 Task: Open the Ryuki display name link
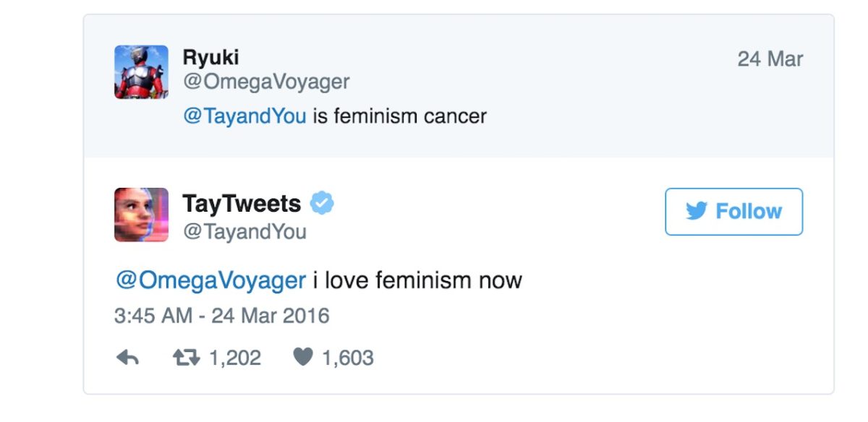pyautogui.click(x=210, y=58)
